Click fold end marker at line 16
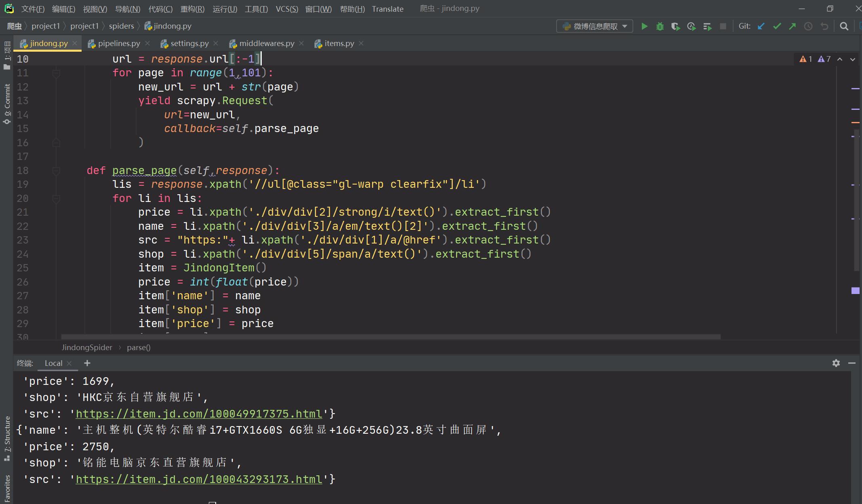862x504 pixels. point(57,143)
